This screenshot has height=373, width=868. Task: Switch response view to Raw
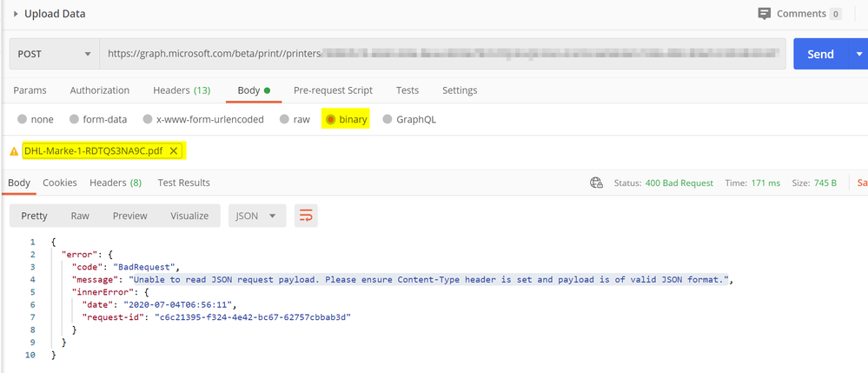pos(80,216)
